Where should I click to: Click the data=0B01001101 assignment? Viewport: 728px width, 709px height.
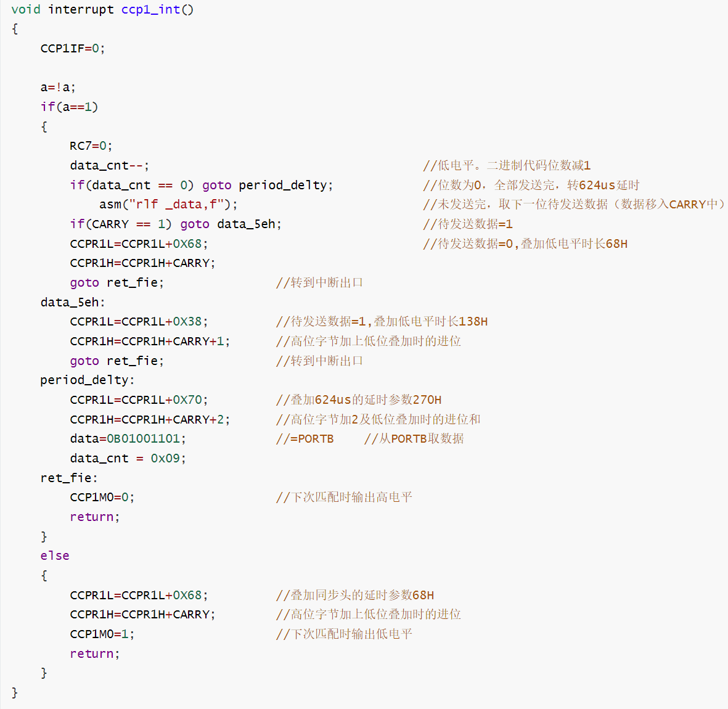128,438
